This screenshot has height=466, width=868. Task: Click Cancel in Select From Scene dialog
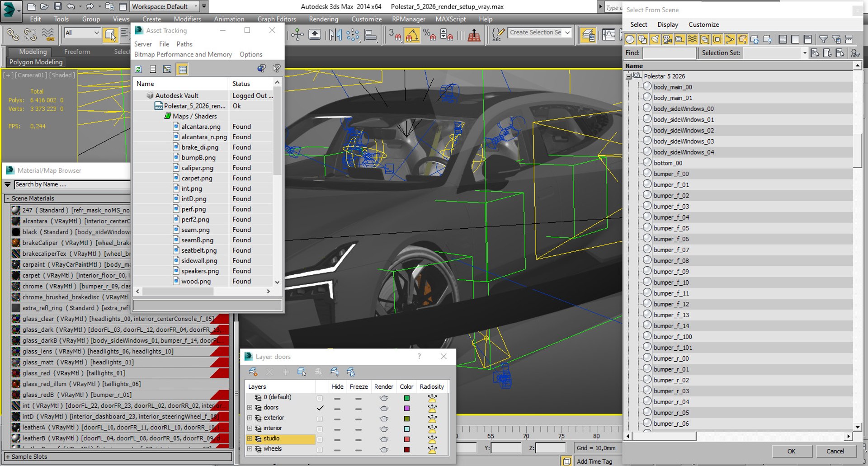(835, 451)
